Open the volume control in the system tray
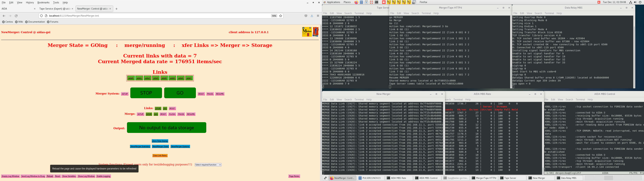644x181 pixels. click(x=635, y=2)
